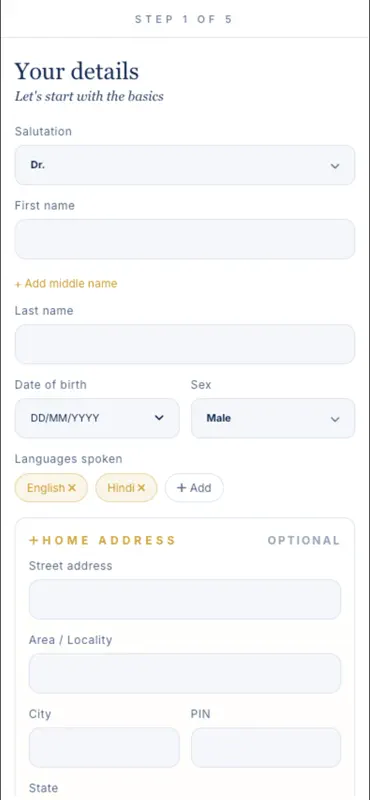Open the Date of birth DD/MM/YYYY picker

tap(97, 418)
